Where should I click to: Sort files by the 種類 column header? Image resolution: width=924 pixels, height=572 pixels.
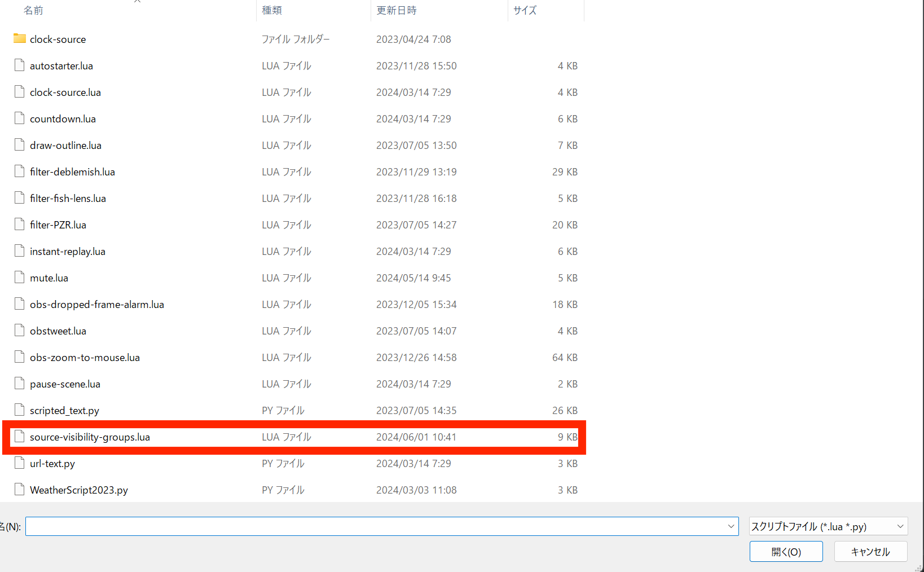point(272,10)
